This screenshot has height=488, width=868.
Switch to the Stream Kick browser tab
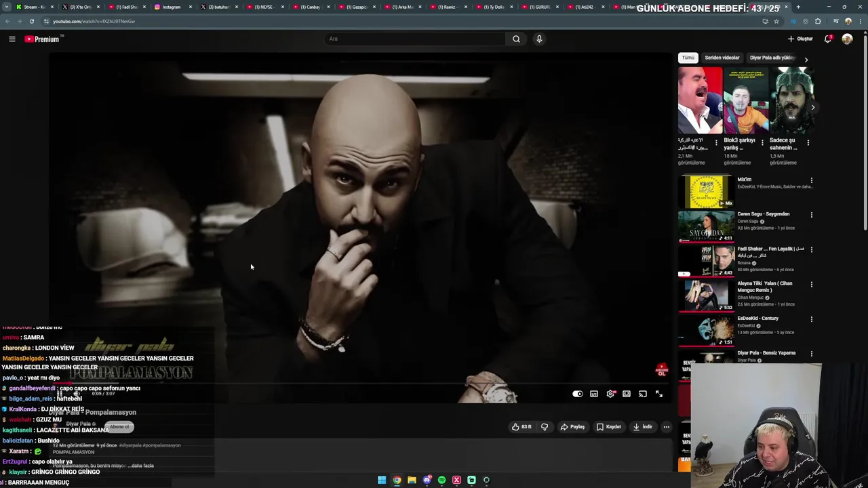pyautogui.click(x=33, y=7)
